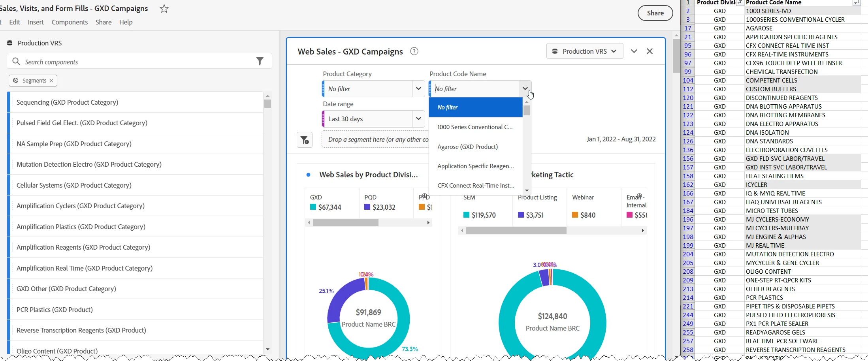Click spreadsheet cell AGAROSE
The width and height of the screenshot is (868, 361).
(x=802, y=28)
